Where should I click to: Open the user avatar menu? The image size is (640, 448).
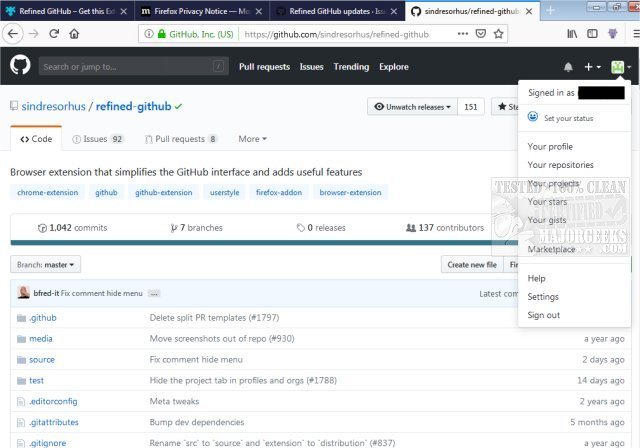tap(620, 67)
